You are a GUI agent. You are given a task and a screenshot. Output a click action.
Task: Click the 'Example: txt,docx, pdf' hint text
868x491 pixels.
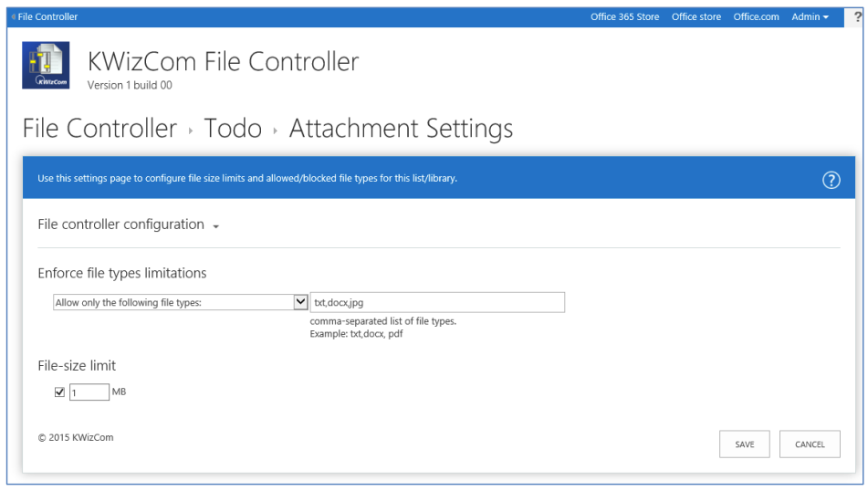click(356, 334)
